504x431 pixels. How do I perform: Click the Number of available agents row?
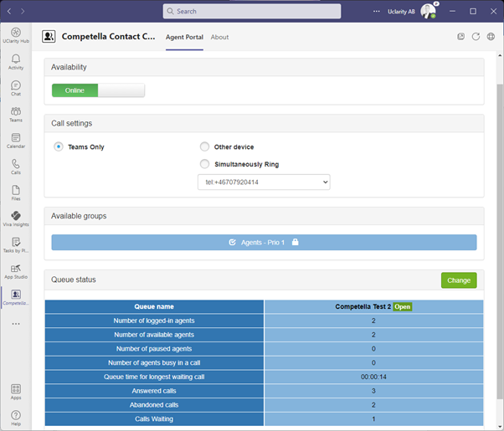click(x=264, y=335)
